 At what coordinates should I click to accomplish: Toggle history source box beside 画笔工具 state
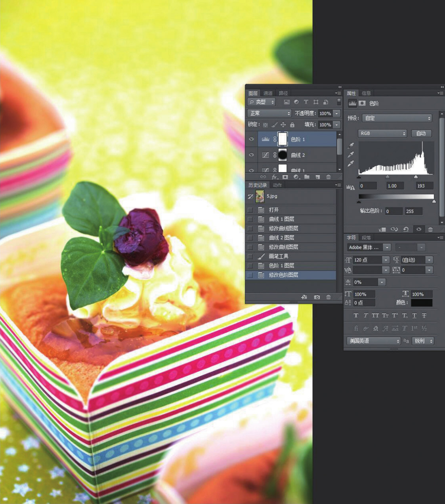tap(250, 256)
